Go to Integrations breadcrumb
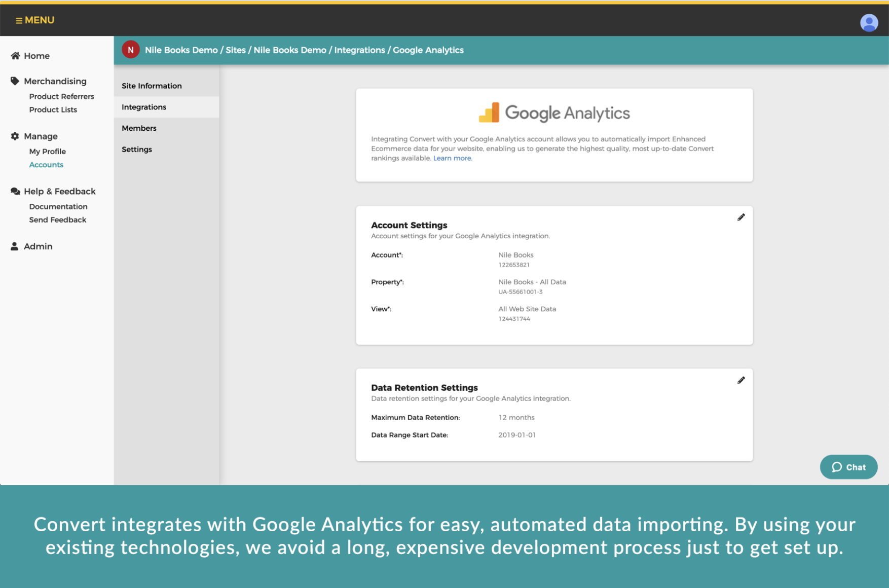 click(x=359, y=50)
